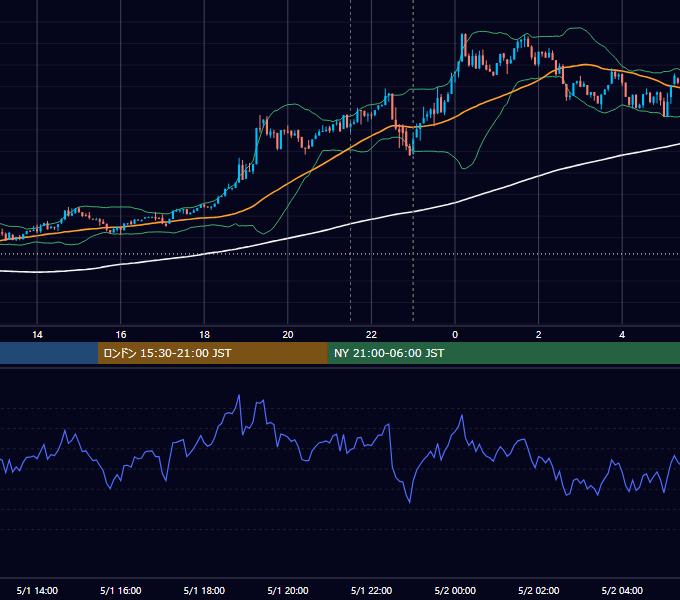This screenshot has width=680, height=600.
Task: Click the blue session bar left of ロンドン
Action: (x=49, y=353)
